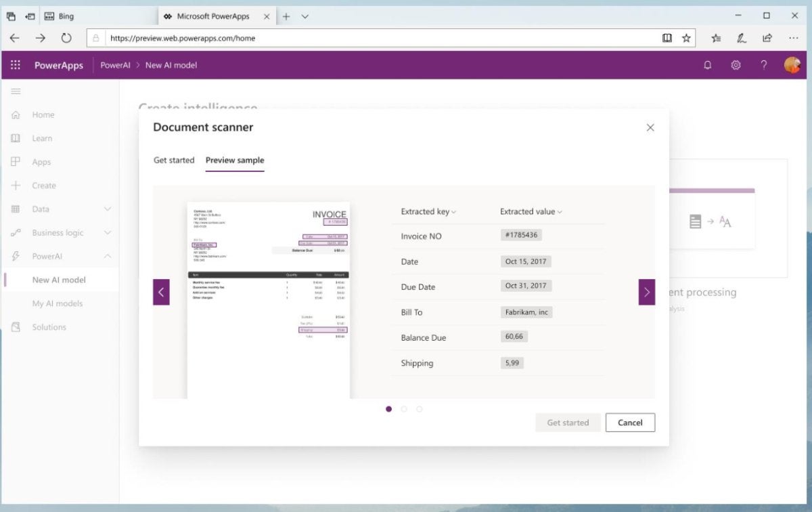Click the invoice sample preview image
This screenshot has height=512, width=812.
point(269,300)
